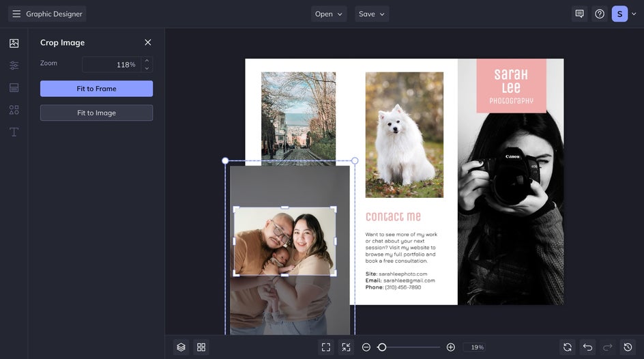Select the Site: sarahleephoto.com text
644x359 pixels.
click(x=396, y=274)
